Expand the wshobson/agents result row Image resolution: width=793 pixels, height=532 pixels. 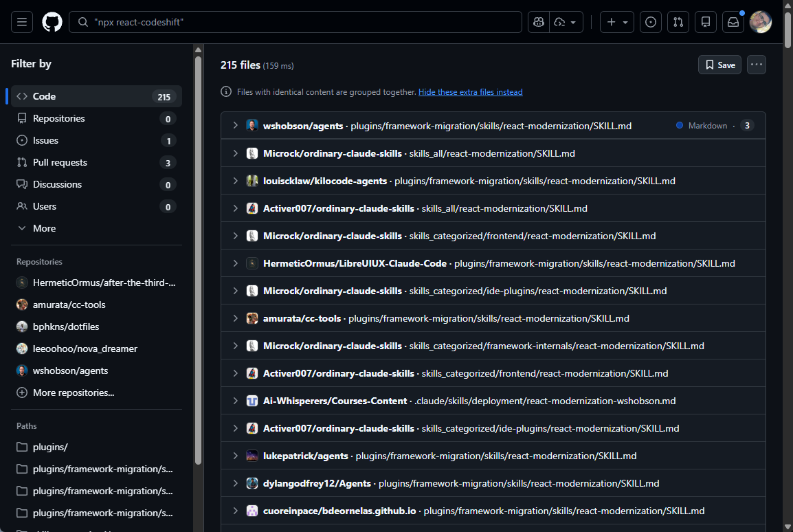tap(235, 125)
